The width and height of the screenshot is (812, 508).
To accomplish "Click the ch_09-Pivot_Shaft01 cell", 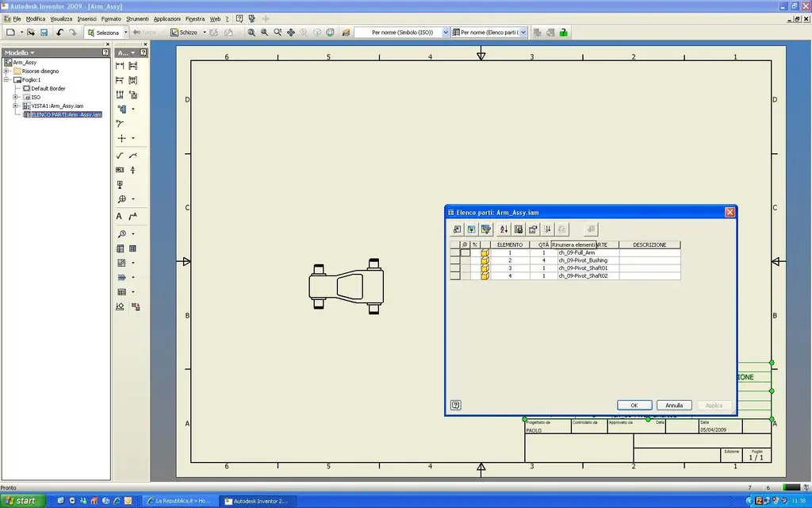I will (588, 268).
